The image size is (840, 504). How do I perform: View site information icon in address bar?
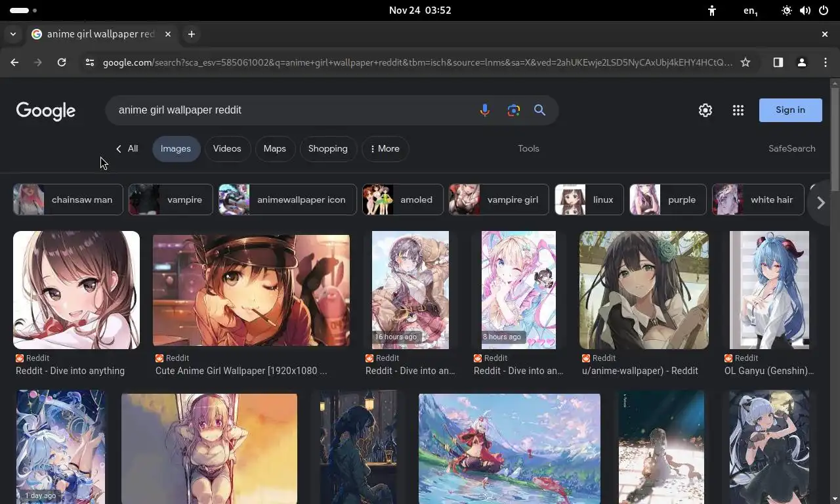tap(90, 62)
